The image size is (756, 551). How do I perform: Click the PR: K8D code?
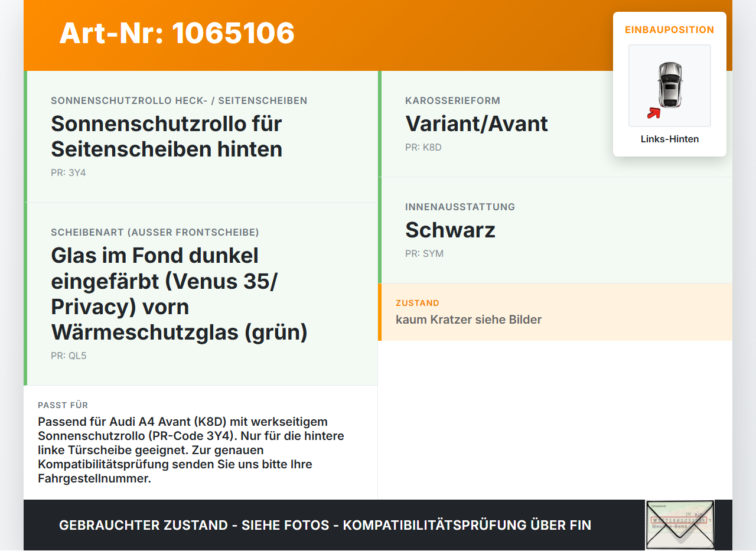(x=423, y=148)
